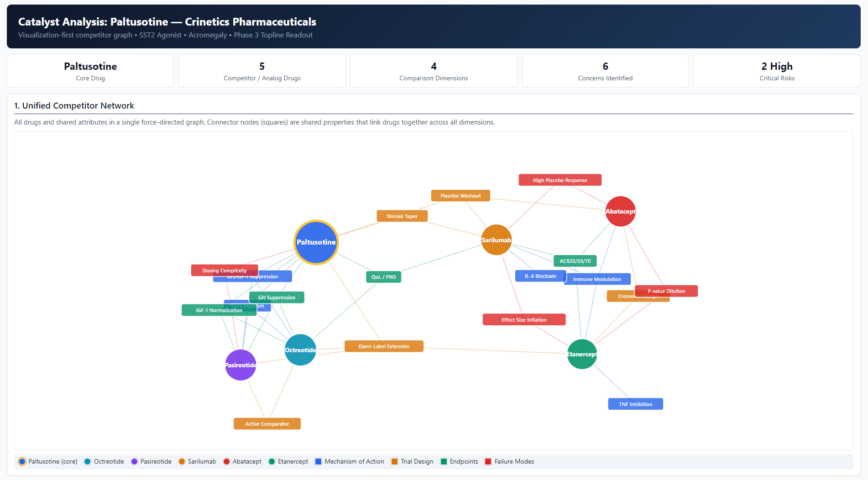
Task: Click the Open-Label Extension connector label
Action: (x=384, y=346)
